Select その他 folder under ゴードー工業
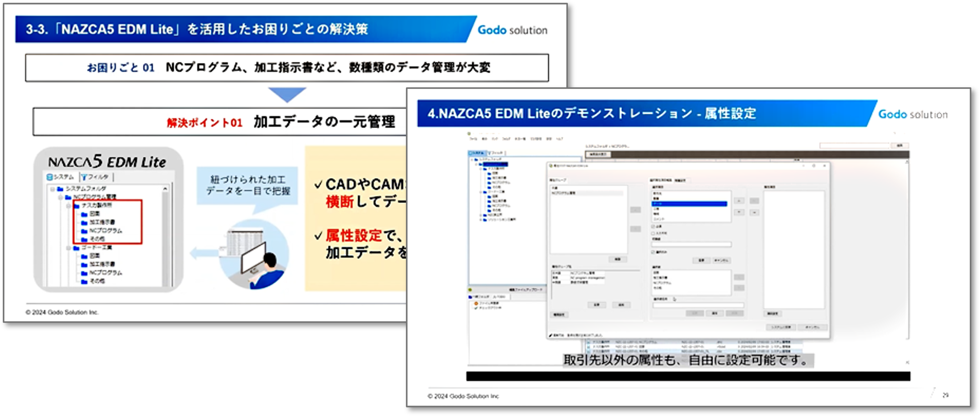 click(x=93, y=281)
